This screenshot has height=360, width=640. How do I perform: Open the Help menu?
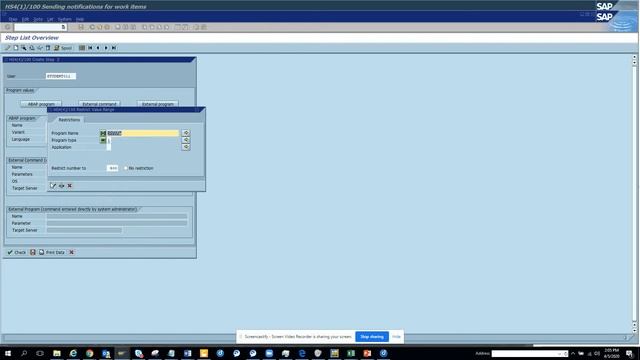tap(80, 19)
